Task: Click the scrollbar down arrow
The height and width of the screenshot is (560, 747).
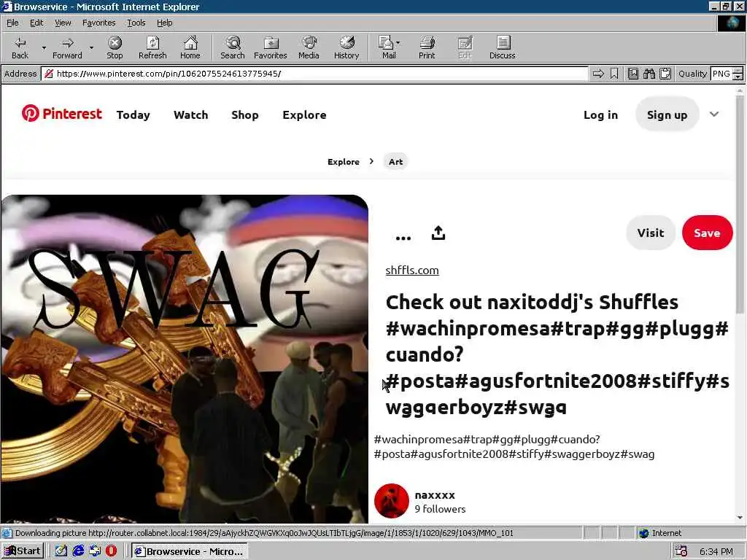Action: point(740,518)
